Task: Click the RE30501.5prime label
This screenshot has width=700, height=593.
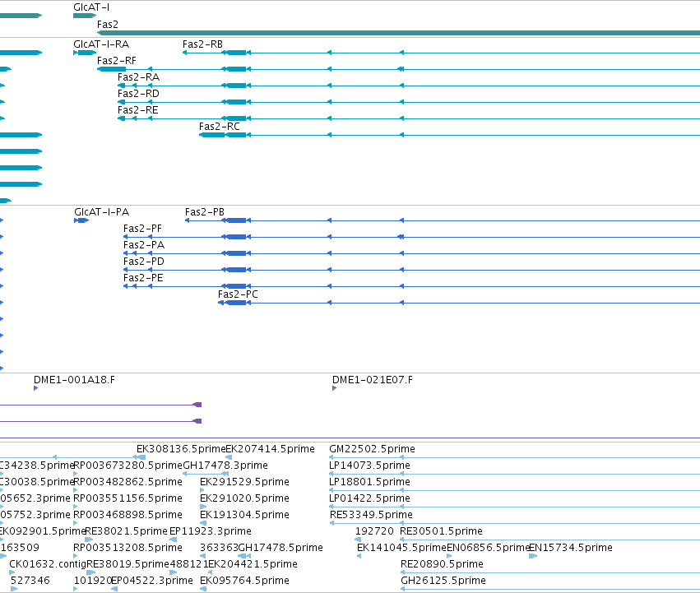Action: [x=442, y=531]
